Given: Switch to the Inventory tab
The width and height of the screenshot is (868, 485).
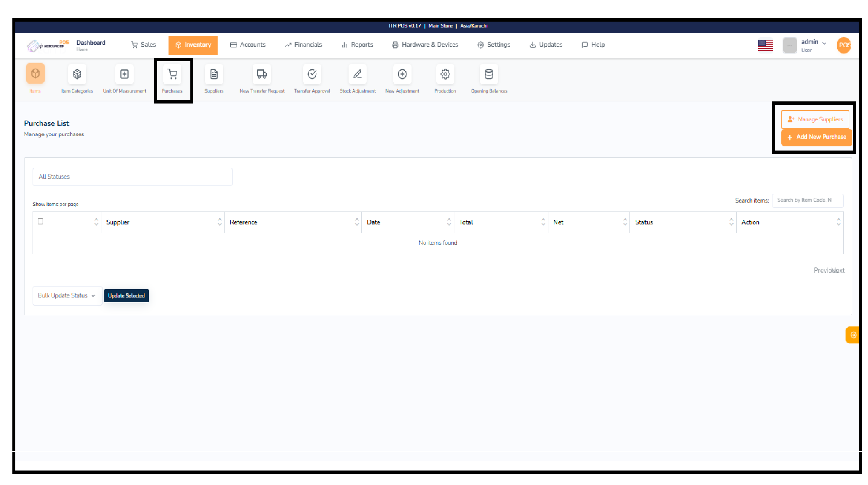Looking at the screenshot, I should pyautogui.click(x=193, y=45).
